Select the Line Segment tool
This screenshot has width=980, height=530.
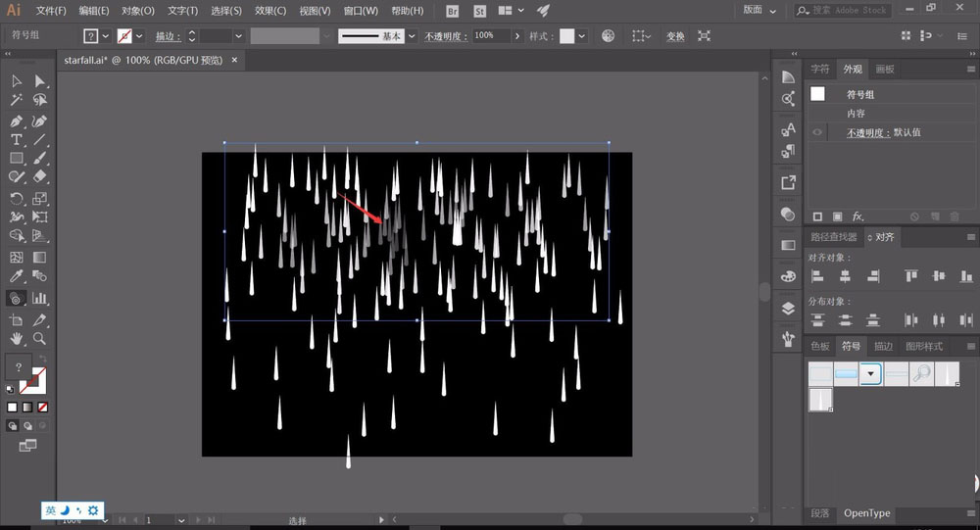click(40, 140)
